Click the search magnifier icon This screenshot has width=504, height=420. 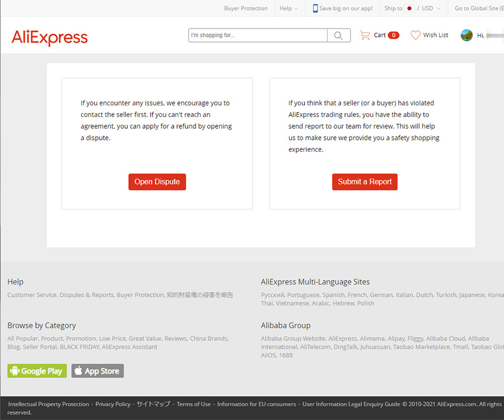(x=338, y=35)
